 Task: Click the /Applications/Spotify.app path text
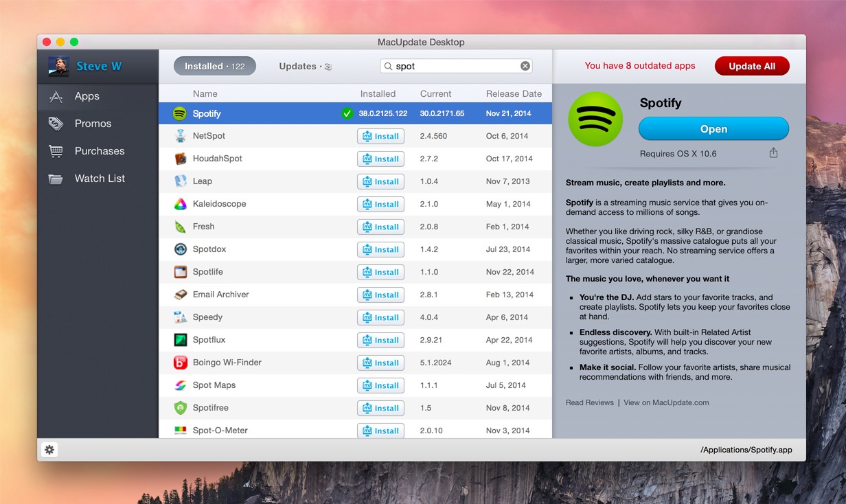click(746, 450)
